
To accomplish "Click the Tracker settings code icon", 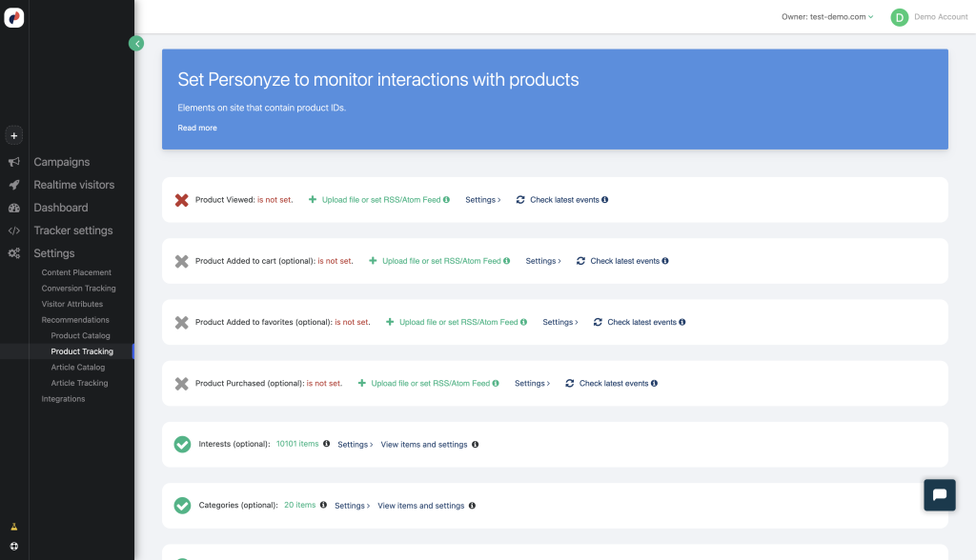I will pyautogui.click(x=13, y=230).
